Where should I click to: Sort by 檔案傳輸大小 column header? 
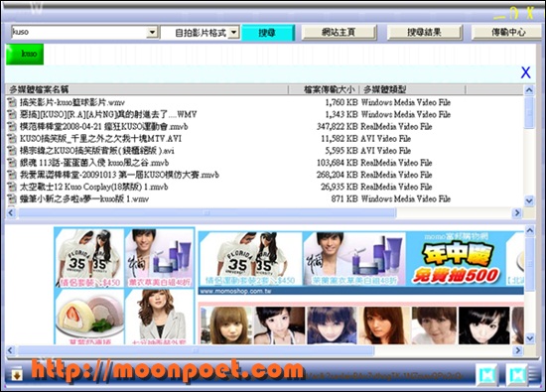point(324,89)
